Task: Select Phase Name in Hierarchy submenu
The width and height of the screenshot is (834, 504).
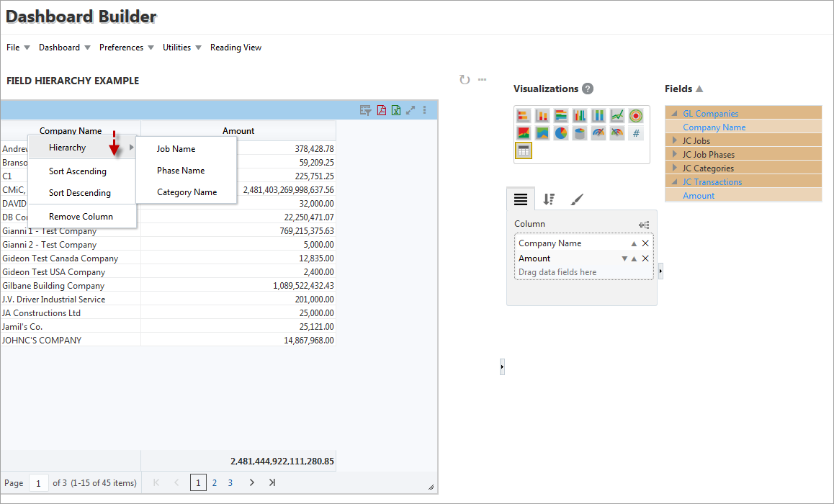Action: pos(181,171)
